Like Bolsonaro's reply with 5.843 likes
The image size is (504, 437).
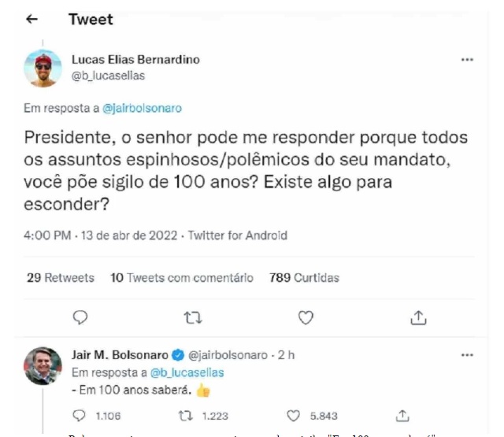[293, 415]
